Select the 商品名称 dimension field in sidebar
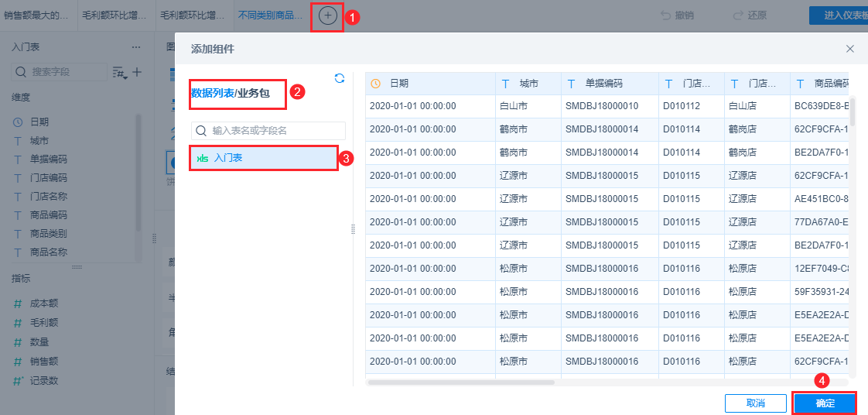 coord(49,252)
